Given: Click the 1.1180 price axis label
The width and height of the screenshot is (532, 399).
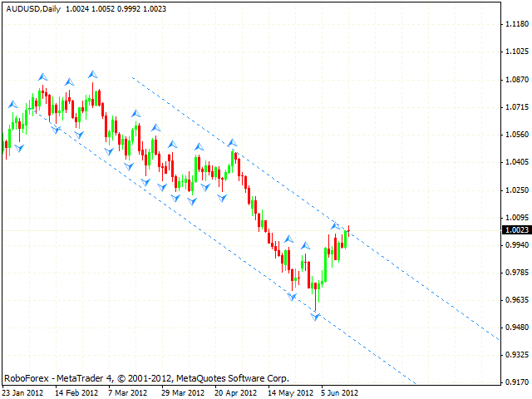Looking at the screenshot, I should tap(515, 25).
